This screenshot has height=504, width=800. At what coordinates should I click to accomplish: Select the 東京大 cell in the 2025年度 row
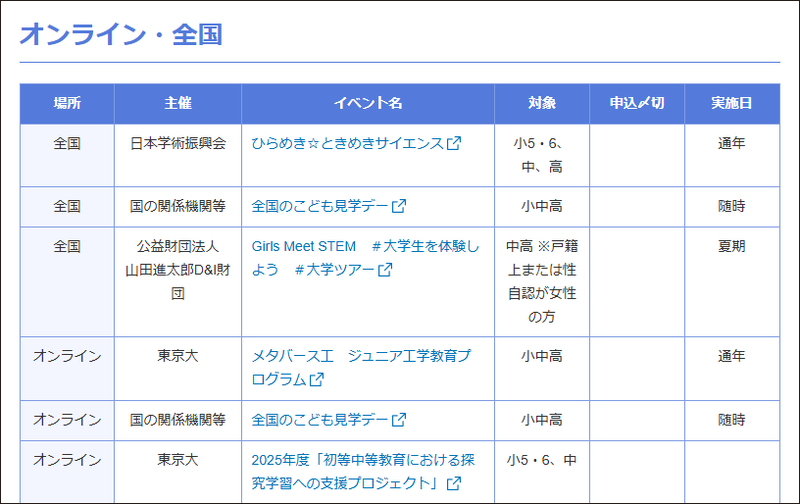(x=178, y=472)
